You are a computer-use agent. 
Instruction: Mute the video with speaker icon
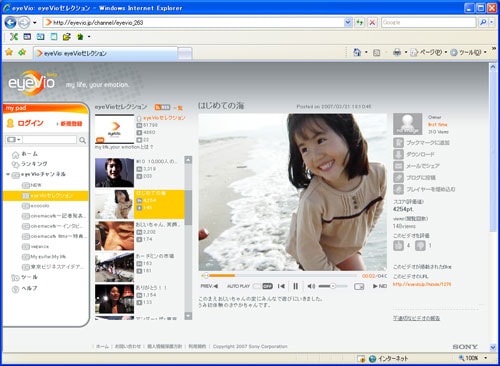[311, 286]
